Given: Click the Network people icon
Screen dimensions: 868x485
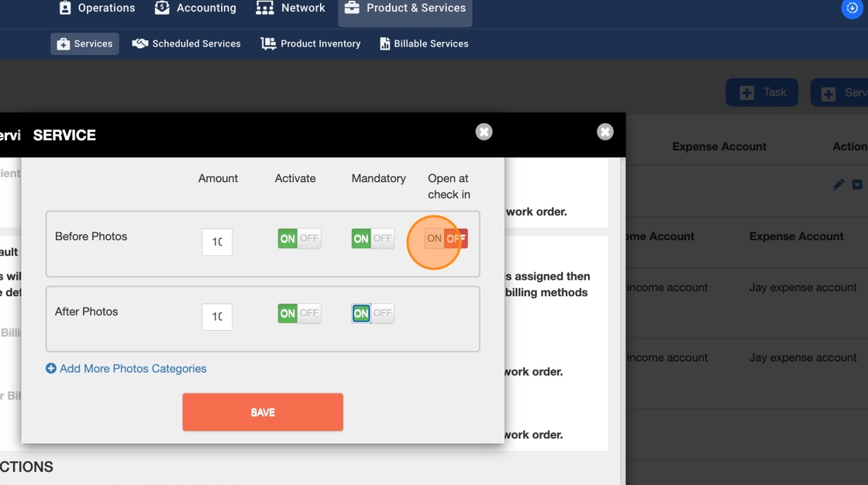Looking at the screenshot, I should click(264, 8).
